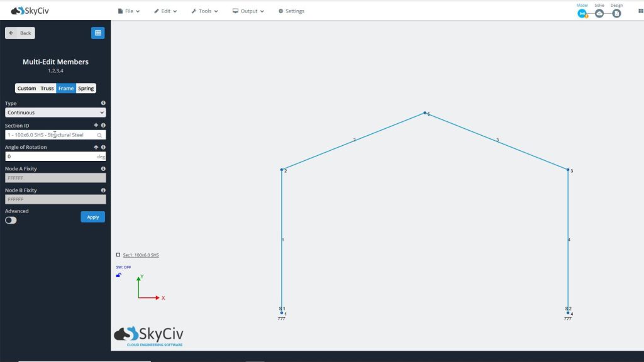Image resolution: width=644 pixels, height=362 pixels.
Task: Click the Section ID info icon
Action: (x=103, y=125)
